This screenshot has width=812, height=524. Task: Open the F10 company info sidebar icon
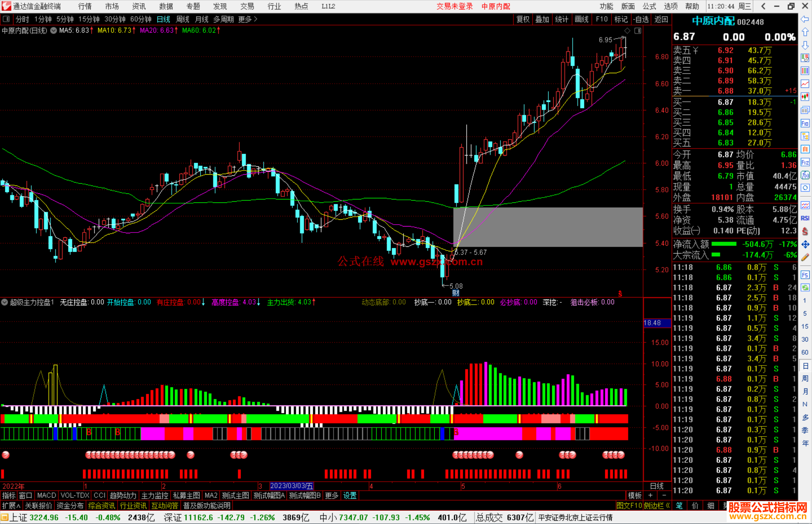805,123
